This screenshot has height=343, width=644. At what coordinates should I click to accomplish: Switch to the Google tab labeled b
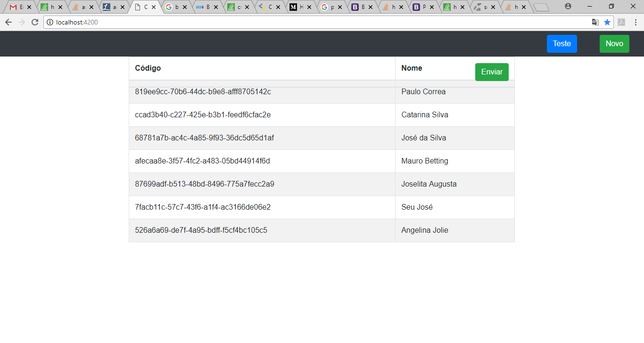point(174,7)
